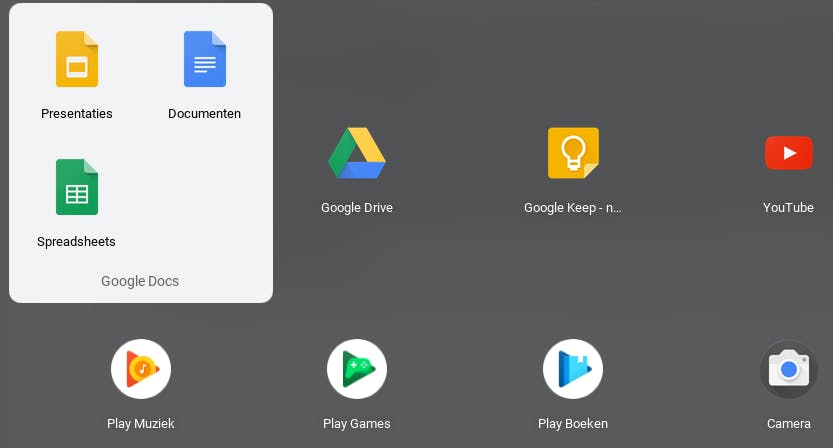Launch the Play Muziek app icon
Viewport: 833px width, 448px height.
tap(141, 369)
